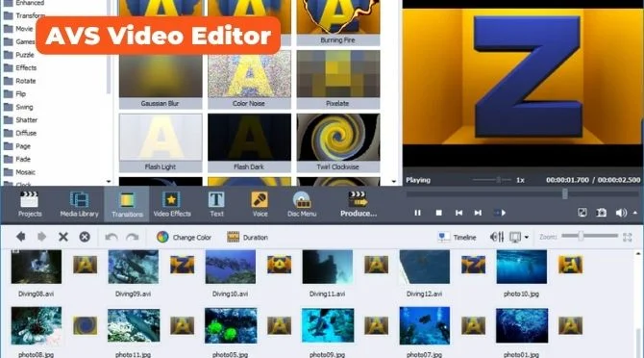Open the Voice recording tool

260,204
